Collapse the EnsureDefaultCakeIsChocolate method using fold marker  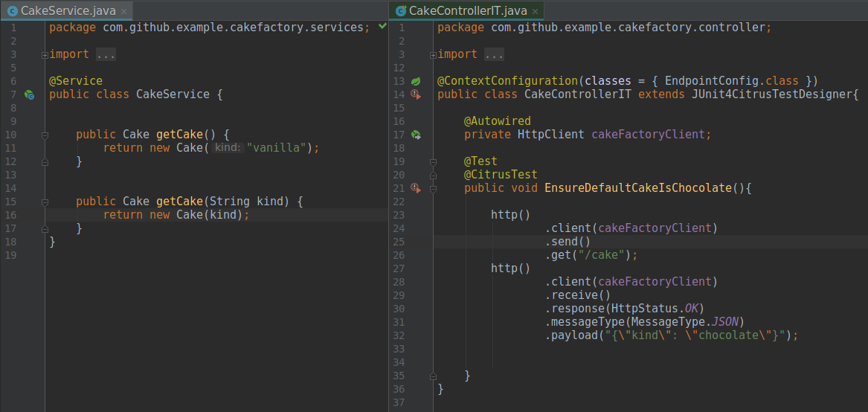pyautogui.click(x=434, y=188)
